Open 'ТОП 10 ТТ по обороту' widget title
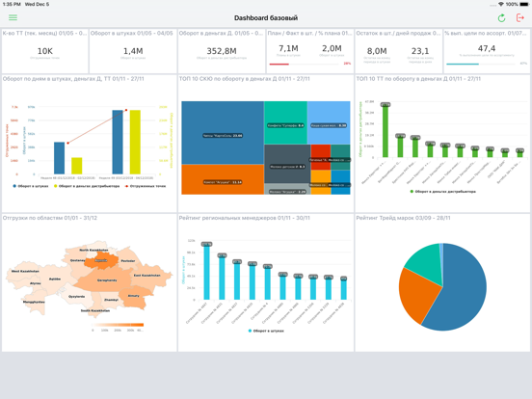 [418, 79]
